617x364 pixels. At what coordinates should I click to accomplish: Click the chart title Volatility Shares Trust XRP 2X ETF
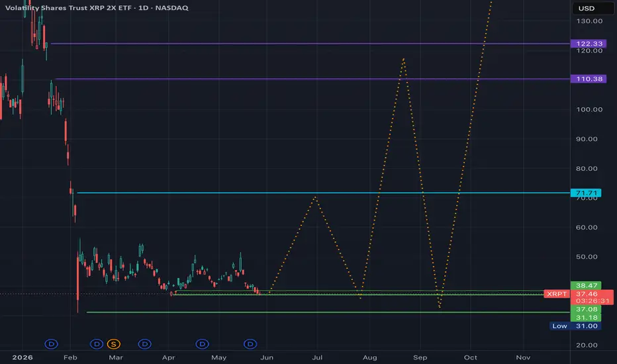[68, 7]
